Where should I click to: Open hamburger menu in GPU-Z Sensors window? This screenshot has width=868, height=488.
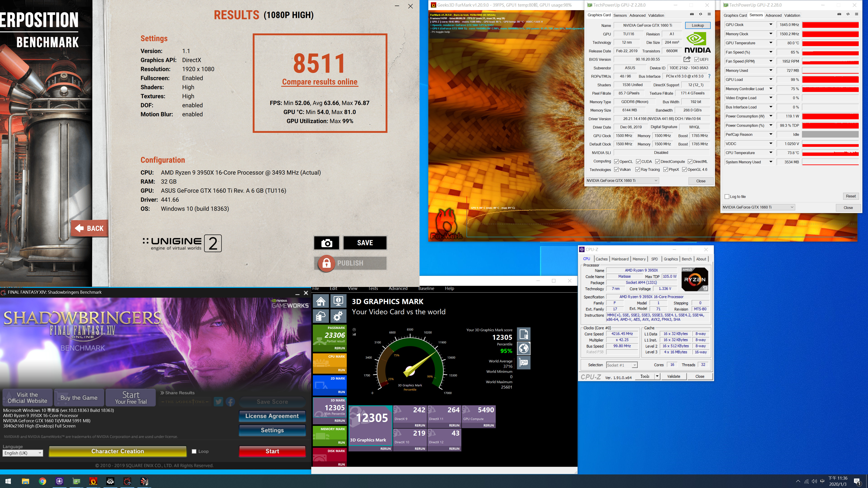(856, 14)
